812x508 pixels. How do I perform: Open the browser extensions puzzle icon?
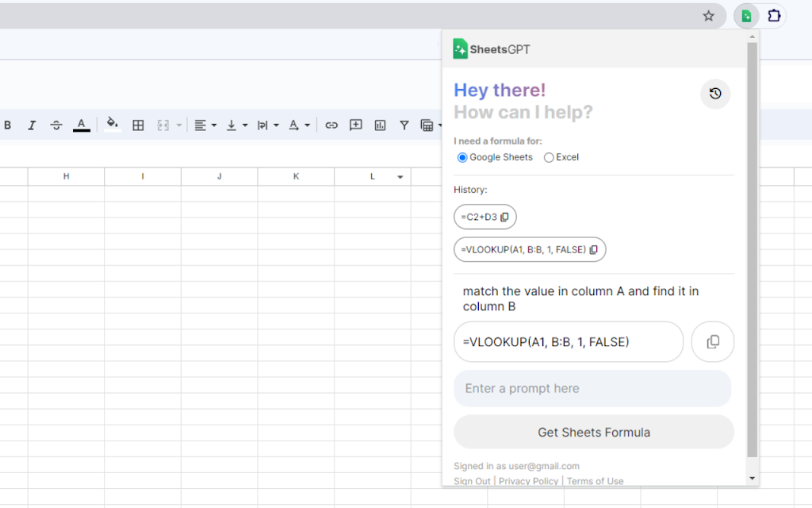(x=774, y=16)
